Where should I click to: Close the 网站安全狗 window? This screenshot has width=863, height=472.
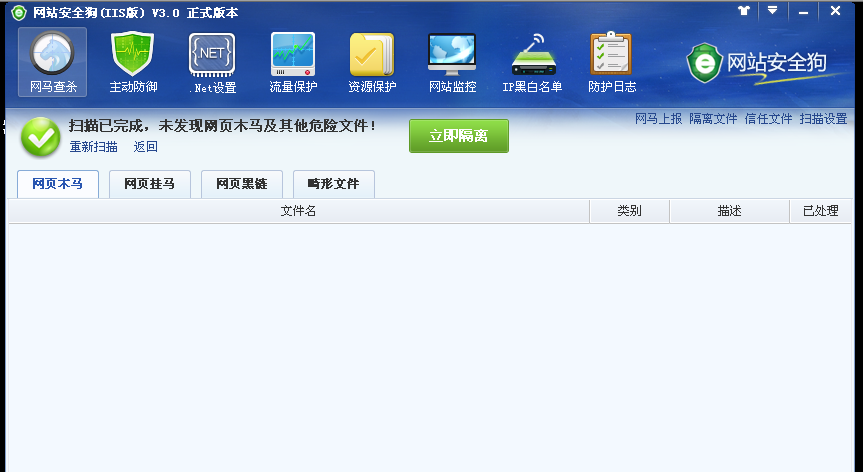[x=835, y=11]
